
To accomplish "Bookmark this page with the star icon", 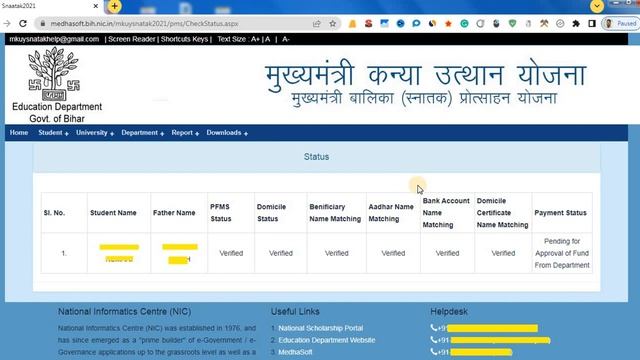I will coord(333,24).
